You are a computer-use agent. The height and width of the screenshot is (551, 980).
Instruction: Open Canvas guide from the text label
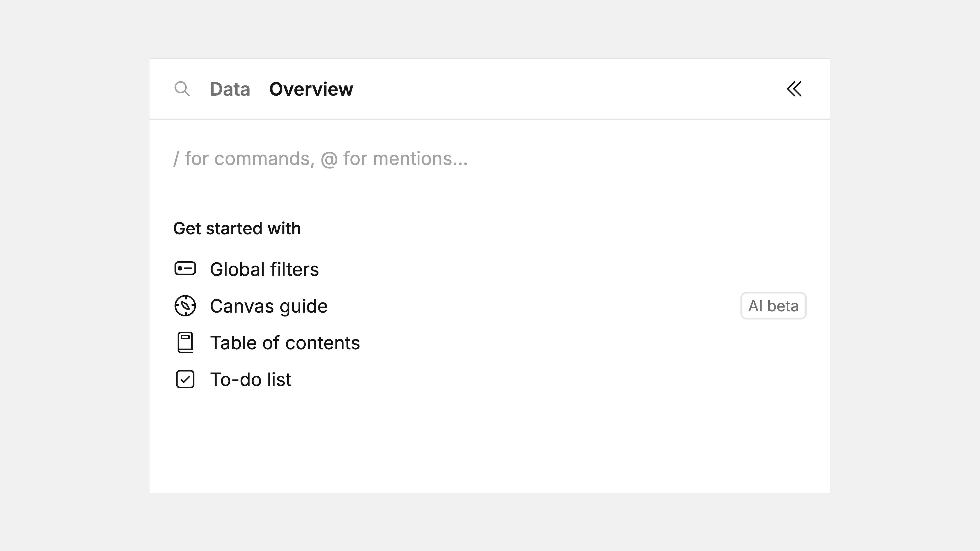269,306
